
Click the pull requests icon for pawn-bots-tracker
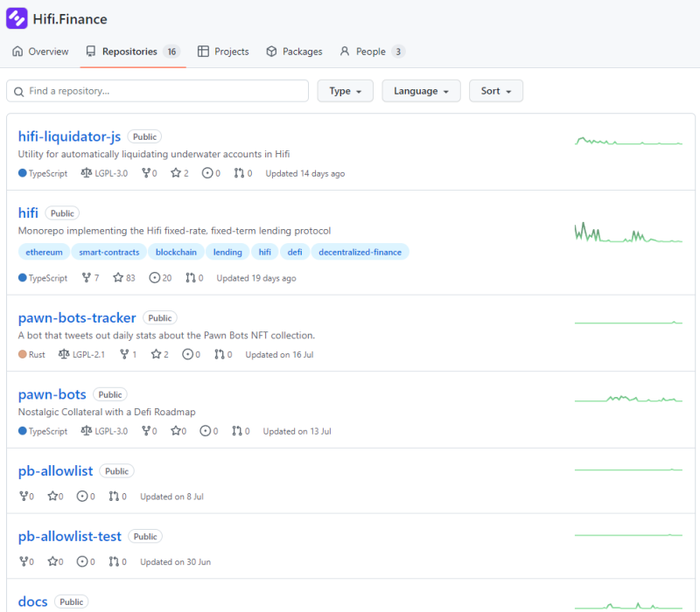[x=220, y=355]
